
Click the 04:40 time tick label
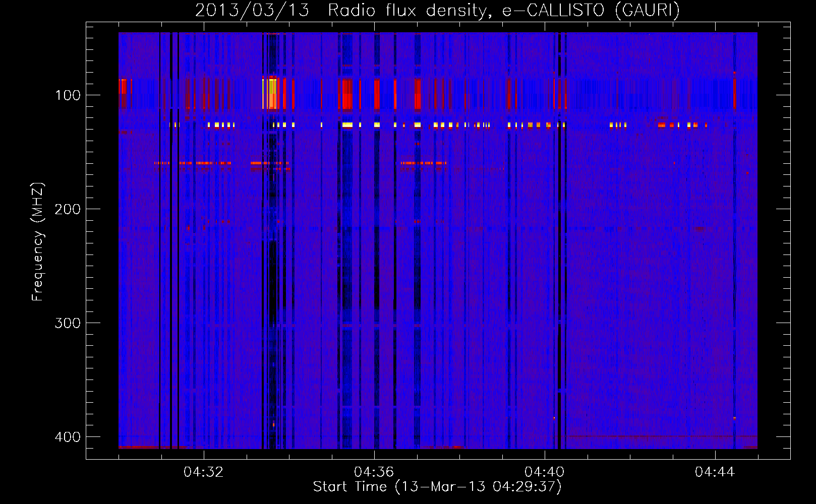[x=545, y=472]
